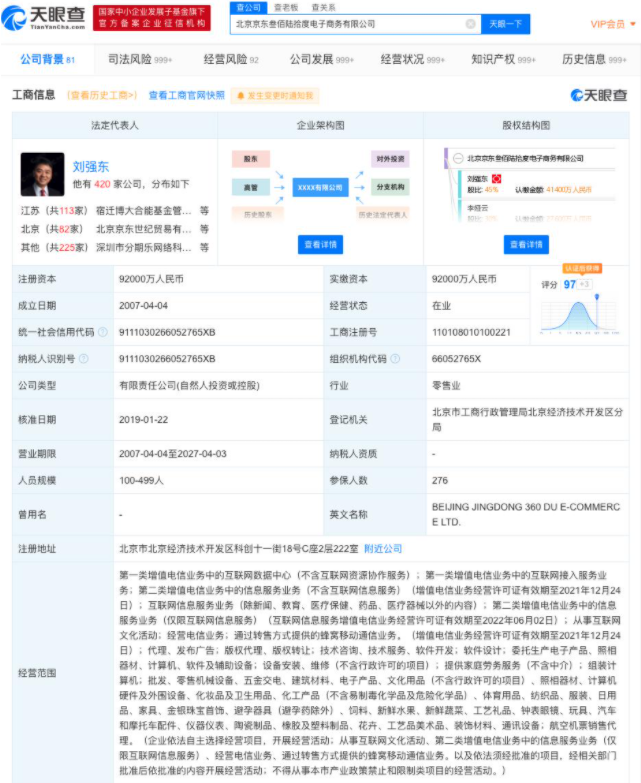Click the 在业 business status value
641x783 pixels.
pos(441,306)
